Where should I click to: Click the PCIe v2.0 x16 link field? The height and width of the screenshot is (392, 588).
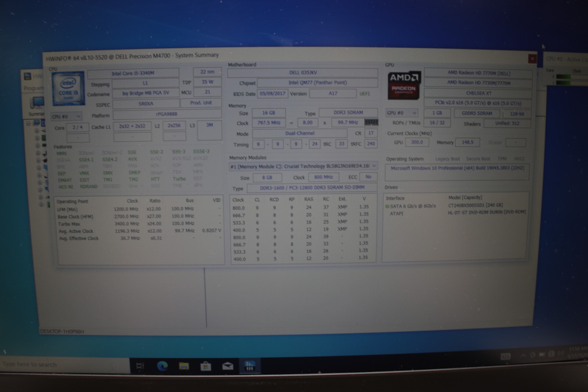(478, 103)
